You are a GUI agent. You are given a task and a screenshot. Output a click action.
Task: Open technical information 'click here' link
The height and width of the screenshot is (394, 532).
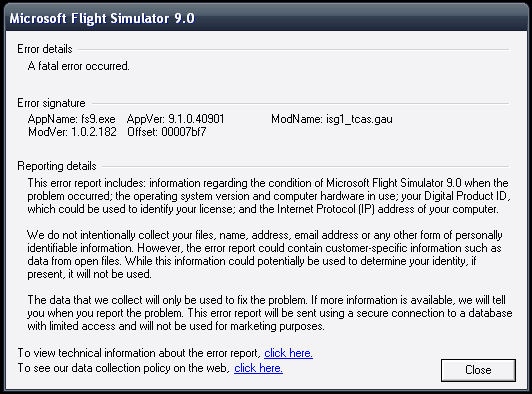point(288,353)
